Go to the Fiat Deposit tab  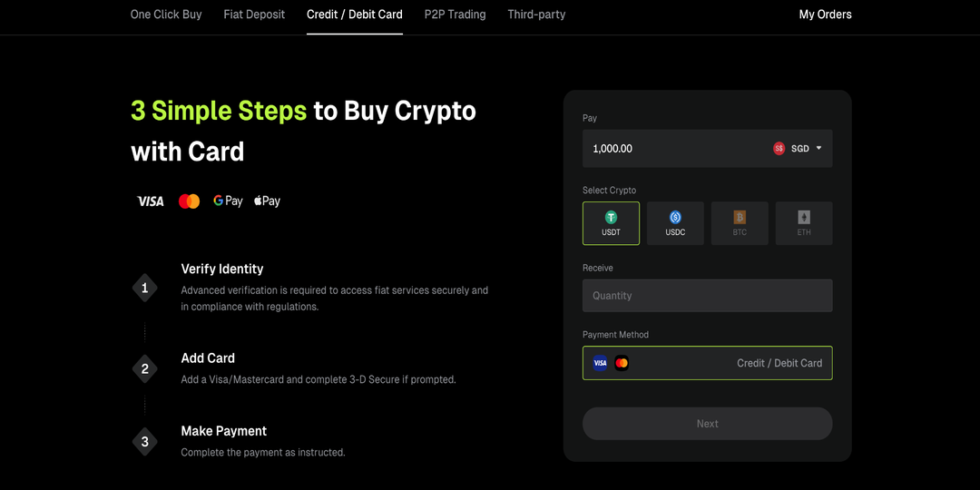pyautogui.click(x=254, y=15)
